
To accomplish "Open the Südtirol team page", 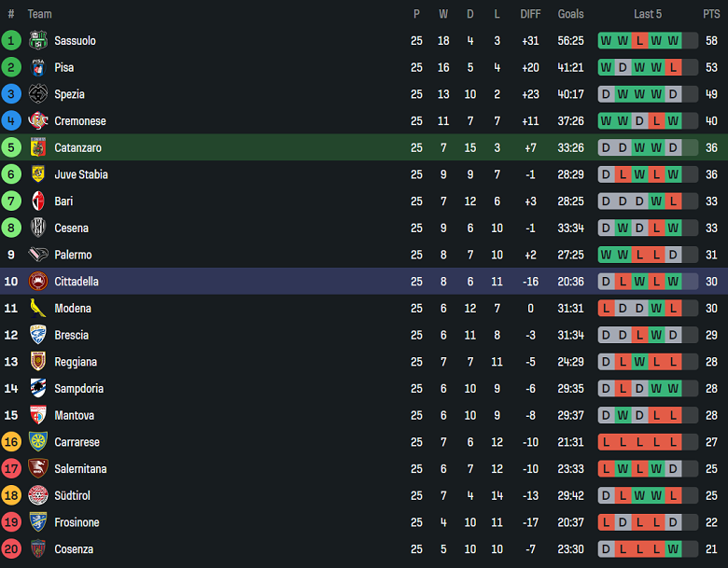I will tap(73, 495).
